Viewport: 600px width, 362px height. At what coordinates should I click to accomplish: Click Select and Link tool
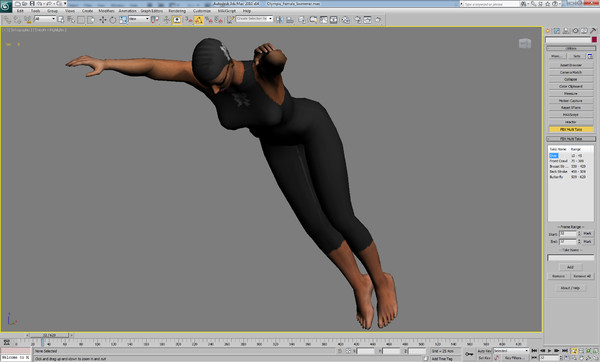pyautogui.click(x=7, y=20)
